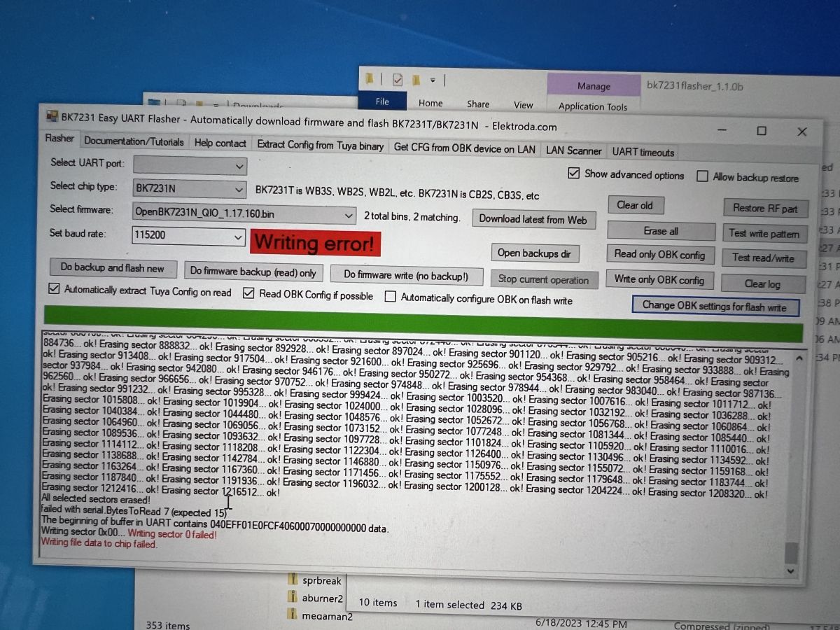
Task: Expand the Explorer Quick Access Toolbar customize arrow
Action: pos(433,80)
